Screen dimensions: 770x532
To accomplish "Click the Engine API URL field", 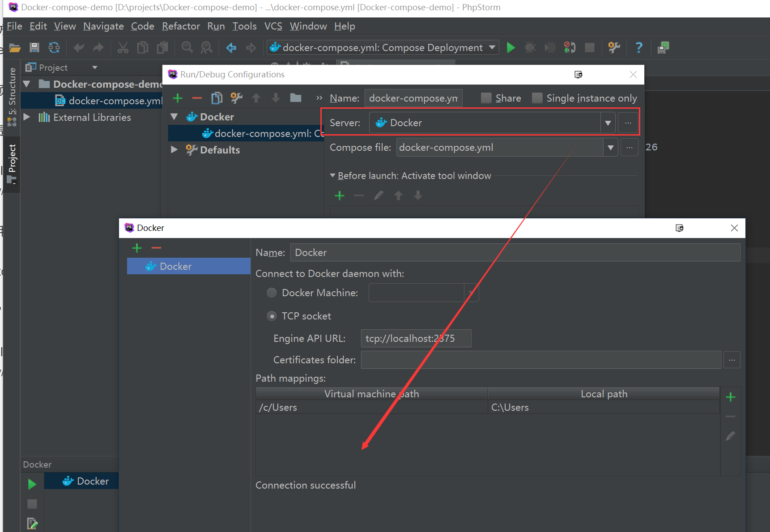I will pos(416,339).
